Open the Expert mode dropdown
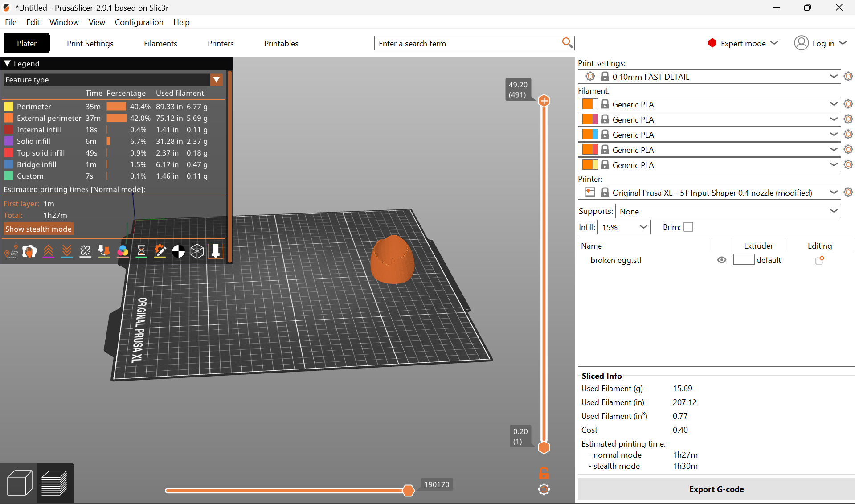This screenshot has height=504, width=855. coord(743,43)
